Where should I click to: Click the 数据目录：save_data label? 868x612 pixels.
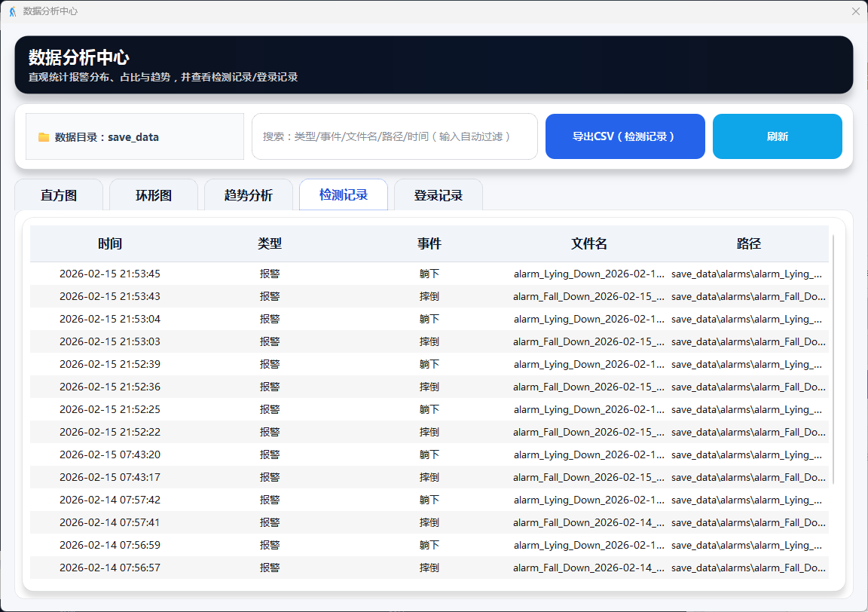[106, 137]
